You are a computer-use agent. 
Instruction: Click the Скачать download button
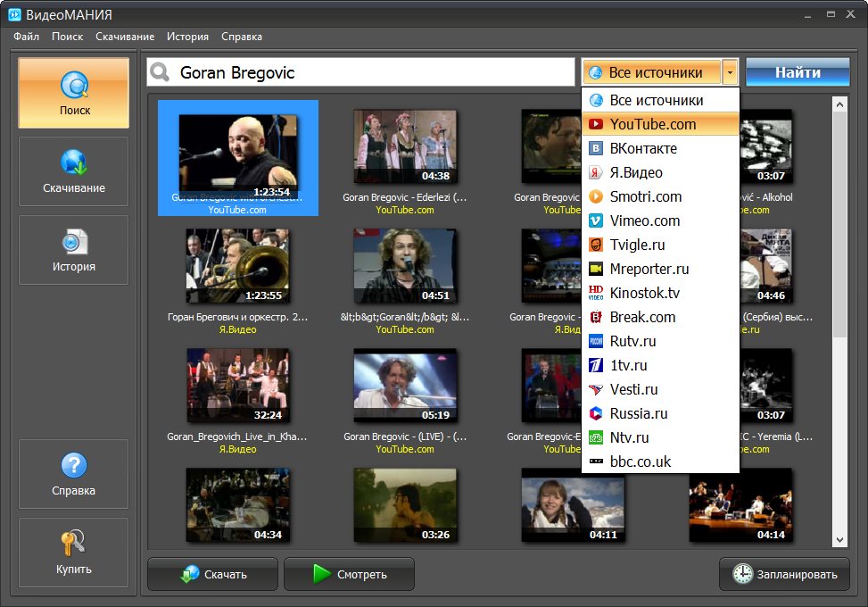point(213,574)
